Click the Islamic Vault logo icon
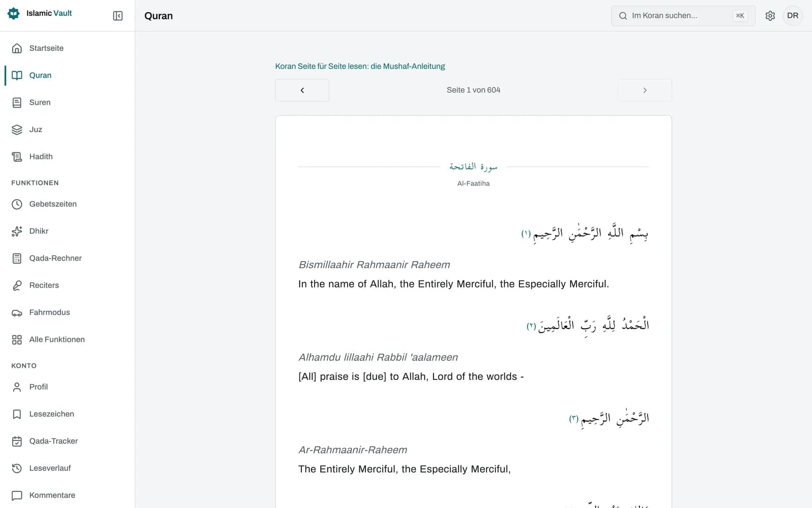 (x=14, y=14)
